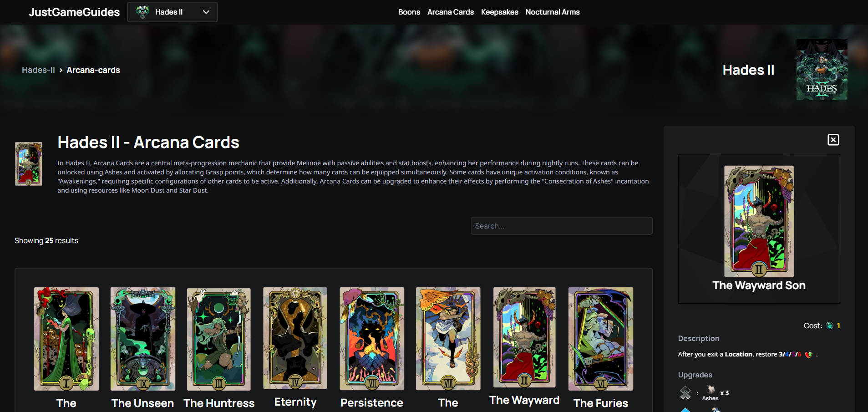Follow the Hades-II breadcrumb link
Image resolution: width=868 pixels, height=412 pixels.
point(38,70)
